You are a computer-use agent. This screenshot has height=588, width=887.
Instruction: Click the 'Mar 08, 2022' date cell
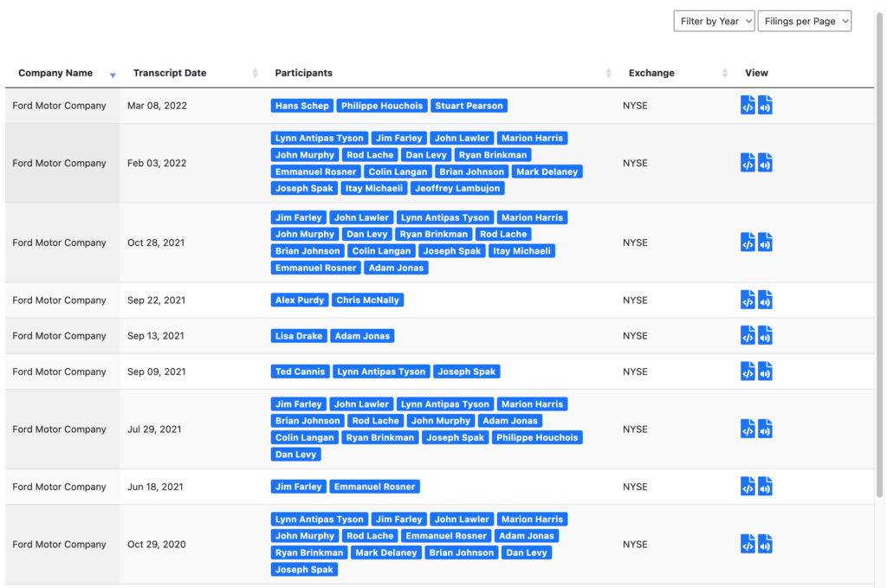tap(158, 106)
